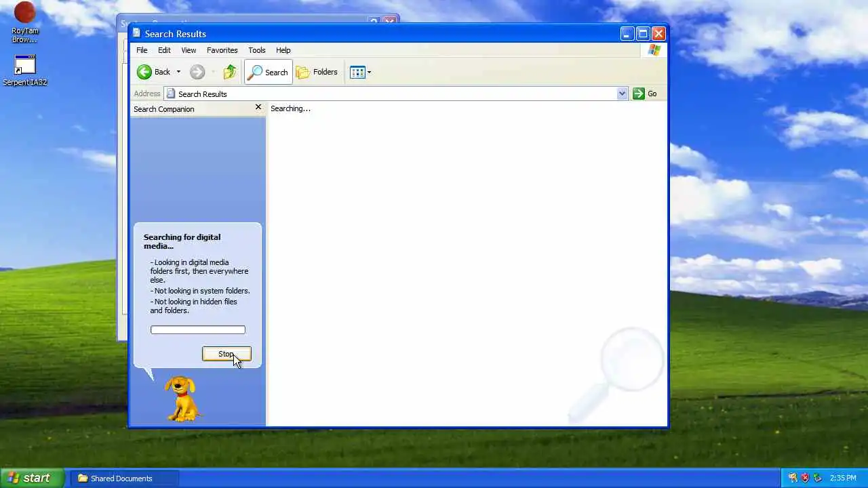
Task: Click the 'Searching...' status text
Action: [x=290, y=108]
